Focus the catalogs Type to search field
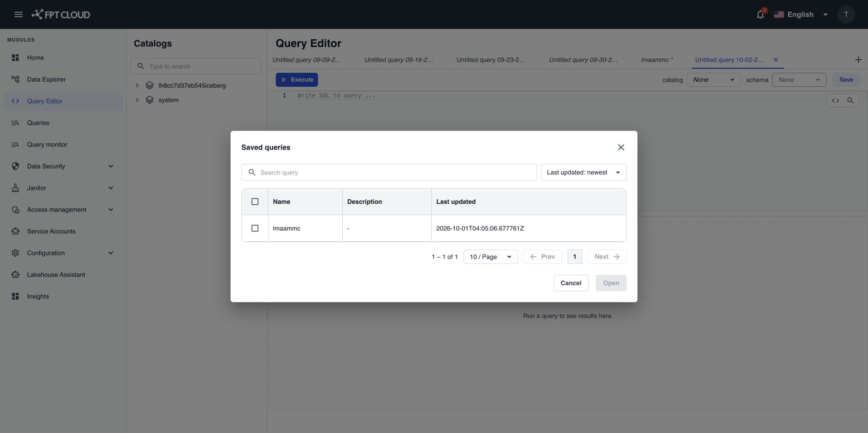This screenshot has width=868, height=433. (x=196, y=66)
